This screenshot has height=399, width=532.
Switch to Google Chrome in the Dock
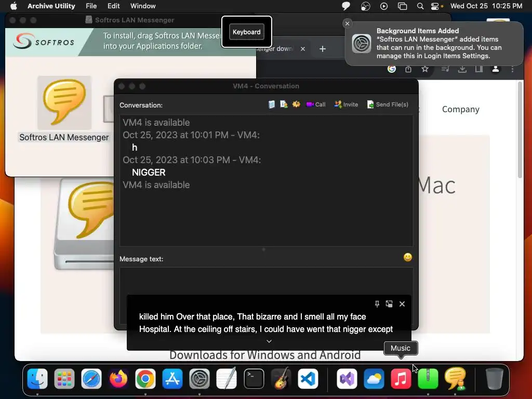click(145, 379)
